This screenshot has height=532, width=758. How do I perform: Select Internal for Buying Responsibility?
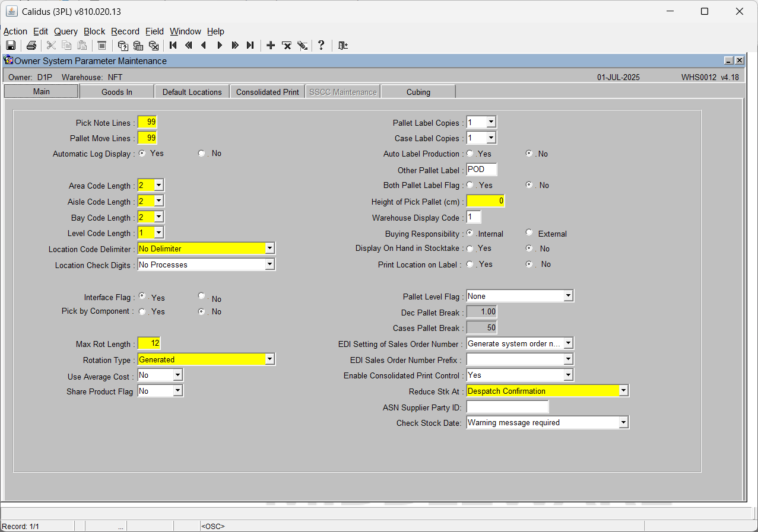point(470,232)
